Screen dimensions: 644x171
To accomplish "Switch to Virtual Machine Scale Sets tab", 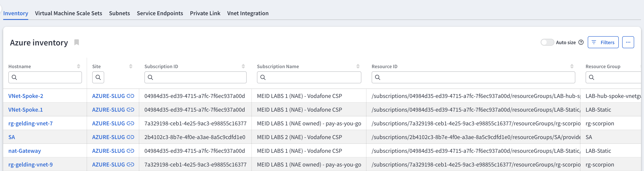I will (x=68, y=13).
